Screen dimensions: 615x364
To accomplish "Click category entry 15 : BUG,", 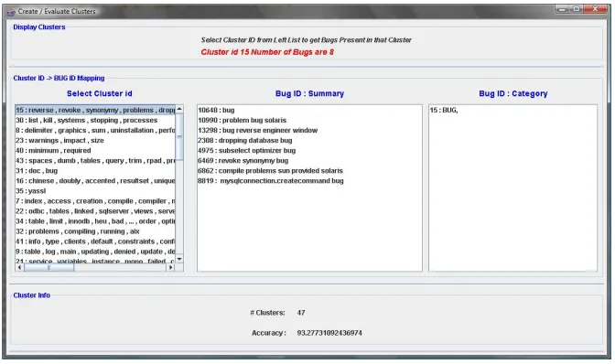I will [513, 110].
